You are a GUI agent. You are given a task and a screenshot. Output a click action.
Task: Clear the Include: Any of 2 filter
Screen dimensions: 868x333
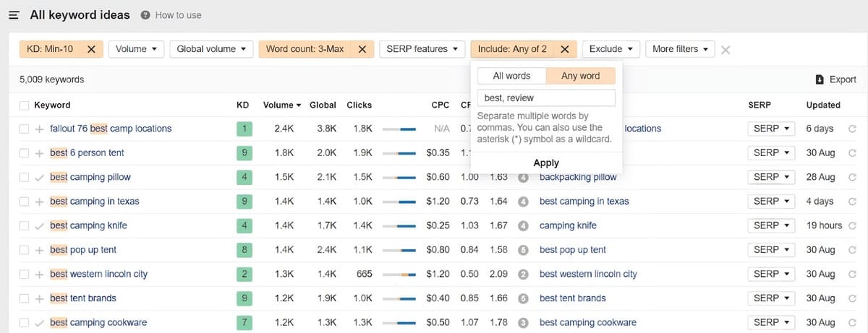[x=565, y=49]
